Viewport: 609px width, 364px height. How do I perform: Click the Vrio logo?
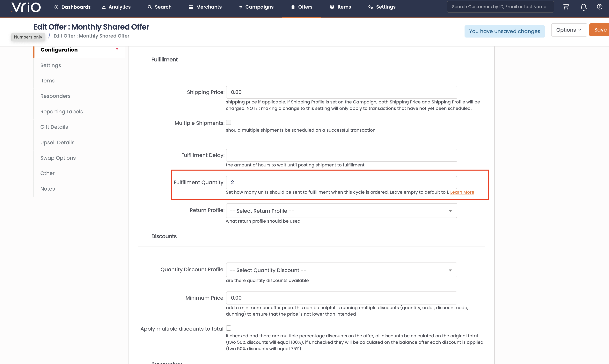click(x=26, y=7)
